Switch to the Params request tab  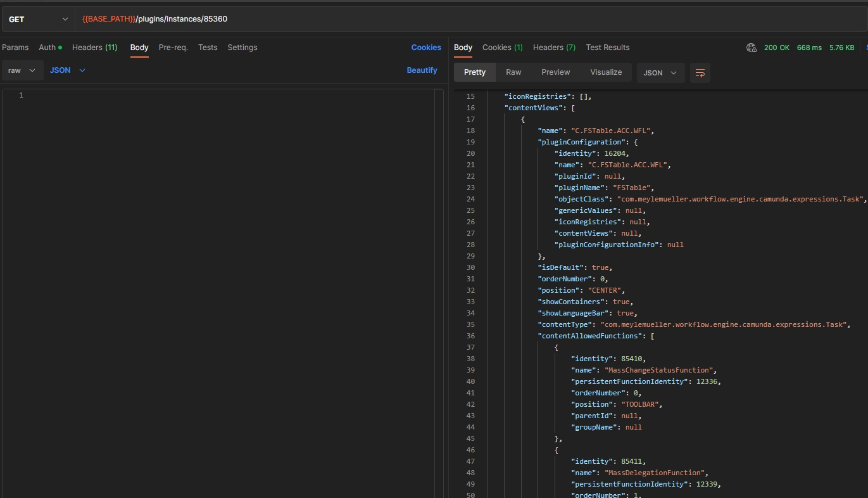pos(15,48)
